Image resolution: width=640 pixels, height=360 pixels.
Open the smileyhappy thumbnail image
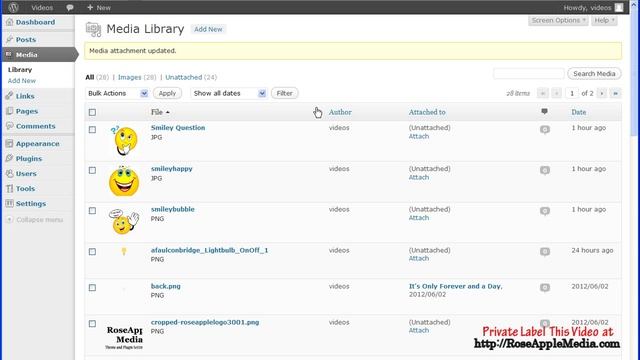point(124,181)
